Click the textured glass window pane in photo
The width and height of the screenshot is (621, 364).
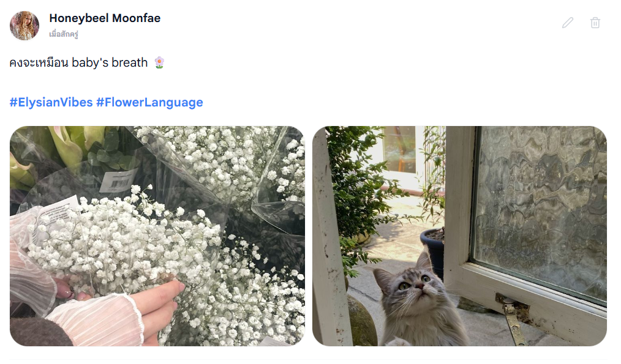tap(541, 210)
